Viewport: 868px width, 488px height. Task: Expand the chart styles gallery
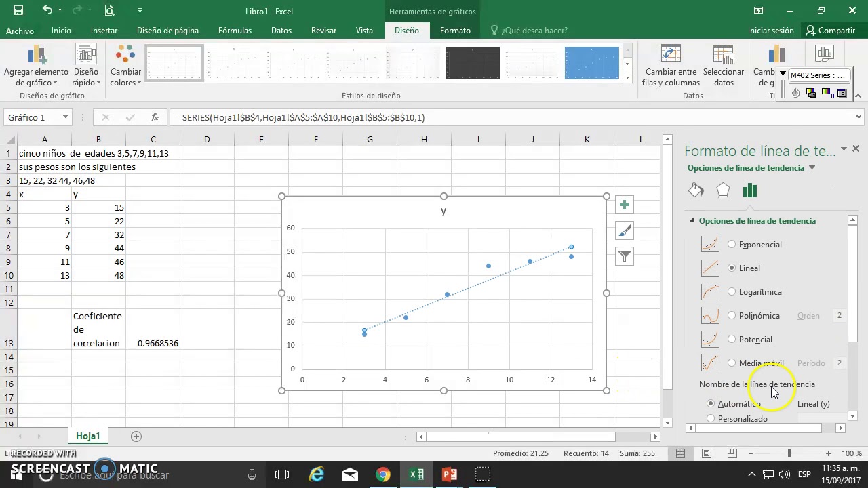(627, 77)
